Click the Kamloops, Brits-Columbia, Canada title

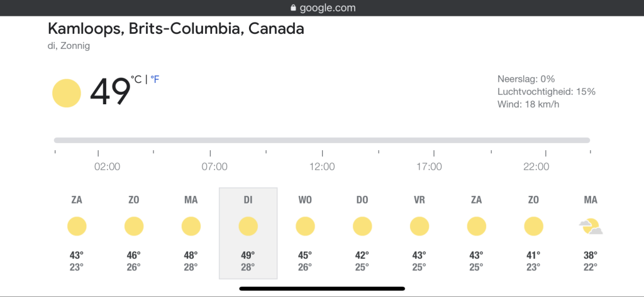(x=176, y=29)
